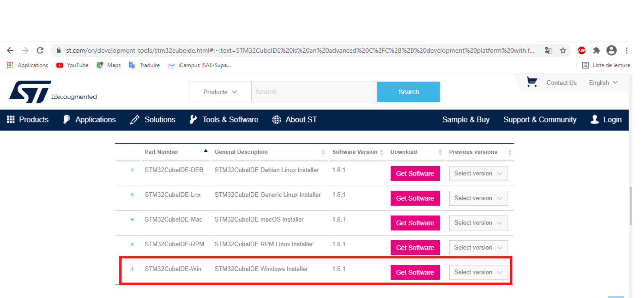
Task: Open Tools & Software menu
Action: click(x=224, y=119)
